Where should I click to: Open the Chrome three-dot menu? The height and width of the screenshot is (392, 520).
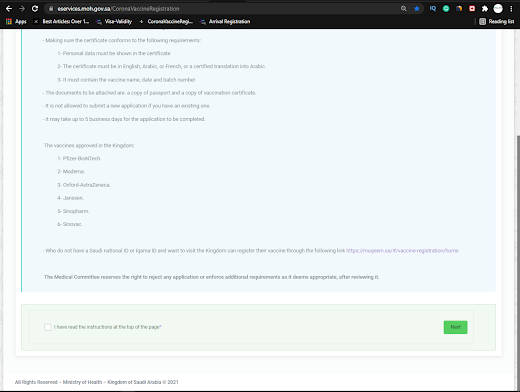(x=511, y=9)
